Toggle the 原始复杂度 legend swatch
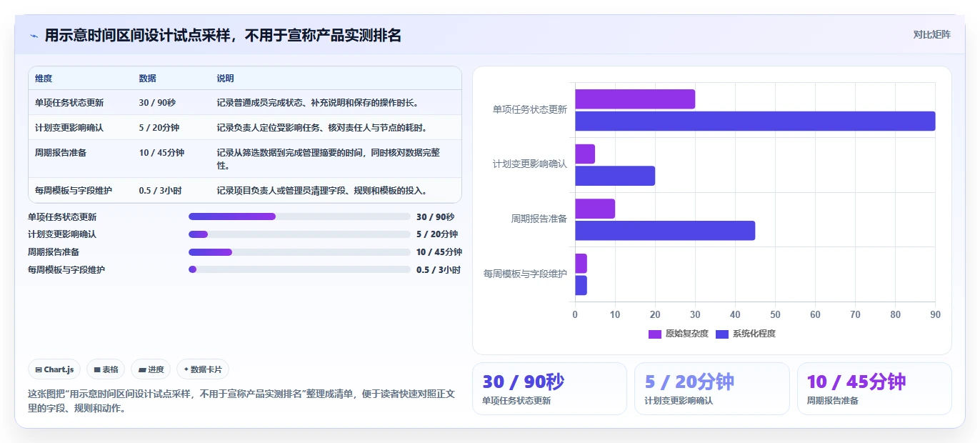The width and height of the screenshot is (980, 443). (655, 334)
